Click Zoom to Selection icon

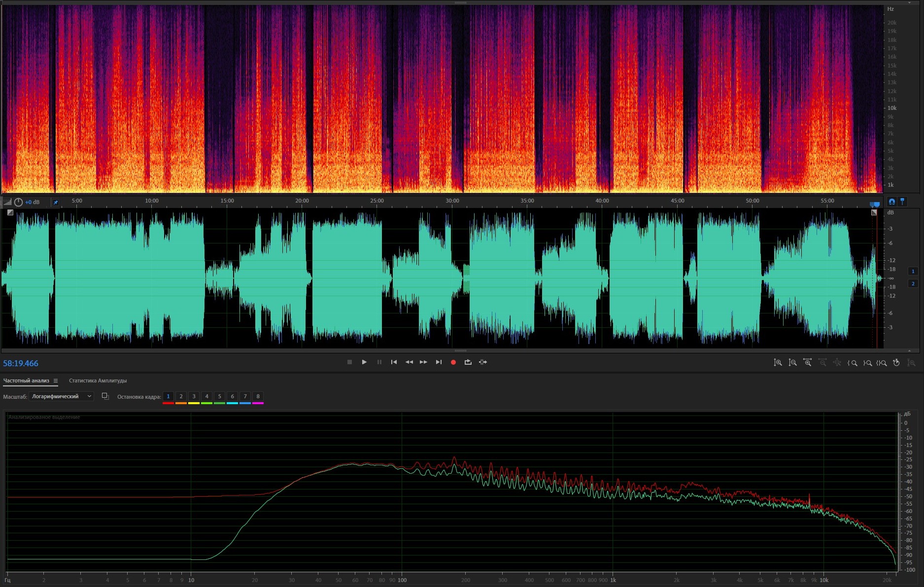coord(882,363)
